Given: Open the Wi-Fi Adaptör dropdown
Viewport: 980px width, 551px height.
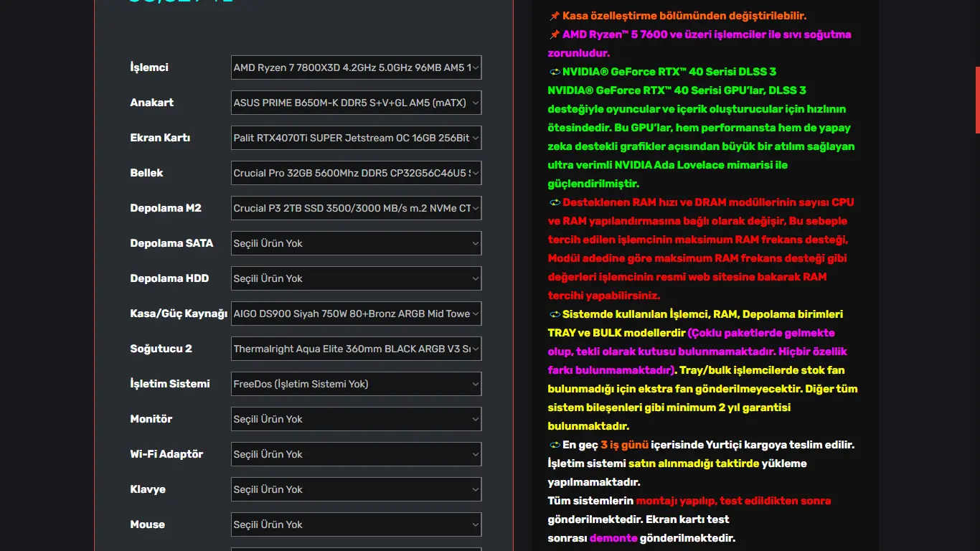Looking at the screenshot, I should pos(356,454).
